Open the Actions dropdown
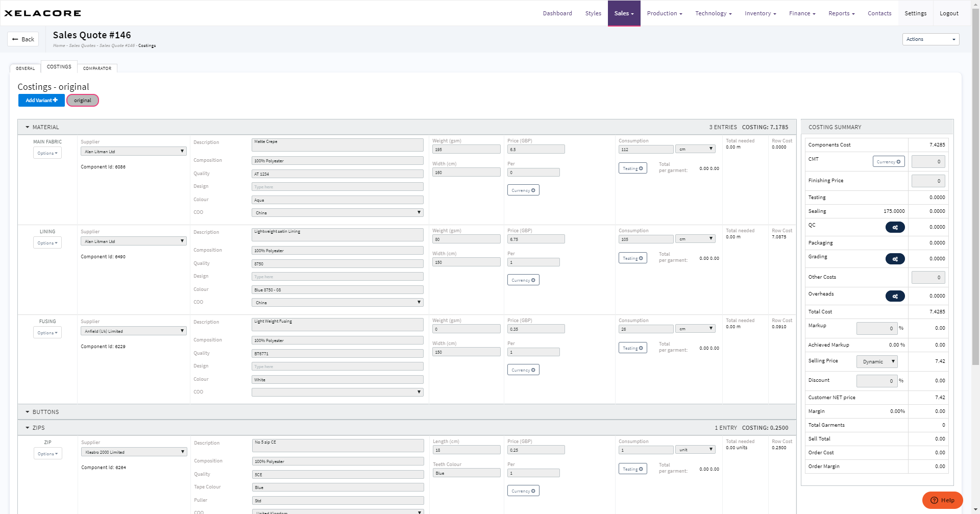 [x=930, y=39]
